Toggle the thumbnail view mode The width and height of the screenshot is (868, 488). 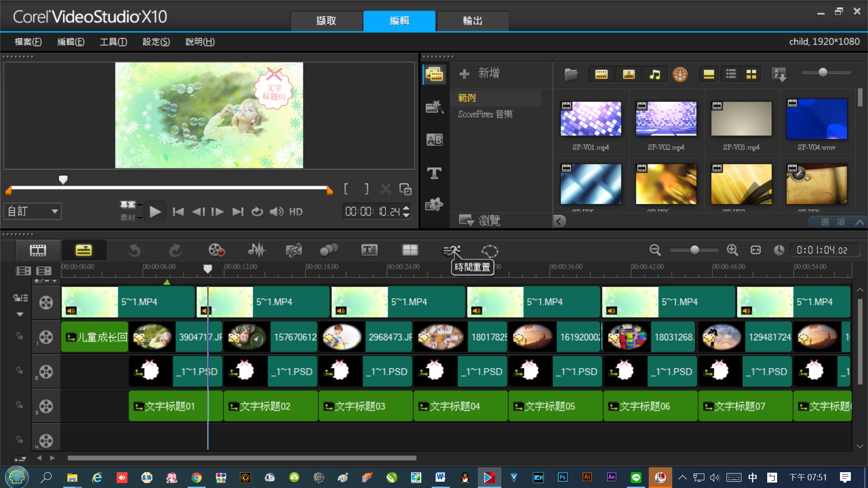click(751, 74)
